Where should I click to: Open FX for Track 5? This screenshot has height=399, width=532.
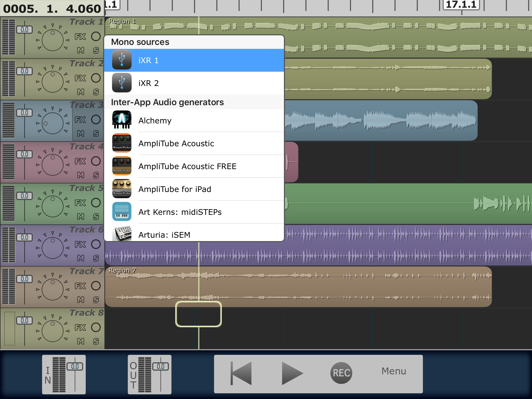pyautogui.click(x=80, y=203)
